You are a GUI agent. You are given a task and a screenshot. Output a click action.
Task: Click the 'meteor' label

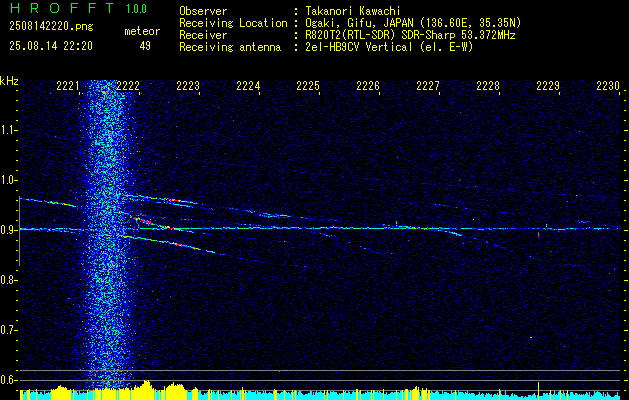142,31
